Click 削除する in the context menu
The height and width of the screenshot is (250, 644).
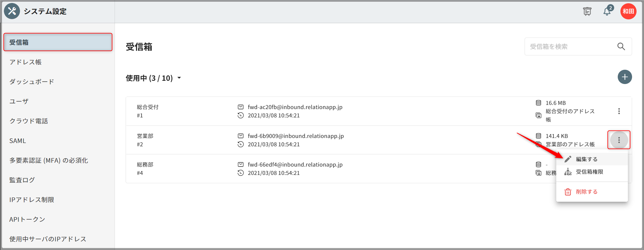pyautogui.click(x=586, y=192)
